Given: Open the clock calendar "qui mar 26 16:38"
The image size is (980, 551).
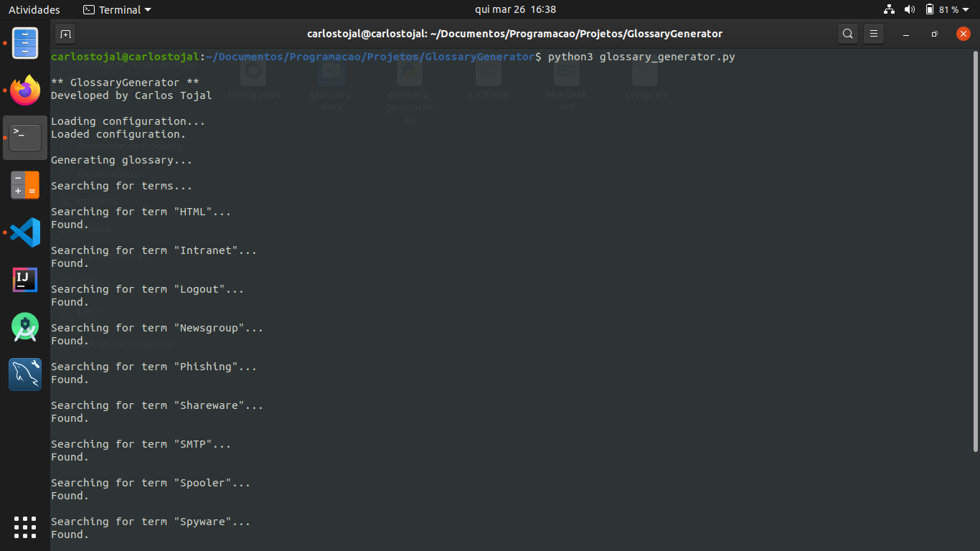Looking at the screenshot, I should [515, 9].
